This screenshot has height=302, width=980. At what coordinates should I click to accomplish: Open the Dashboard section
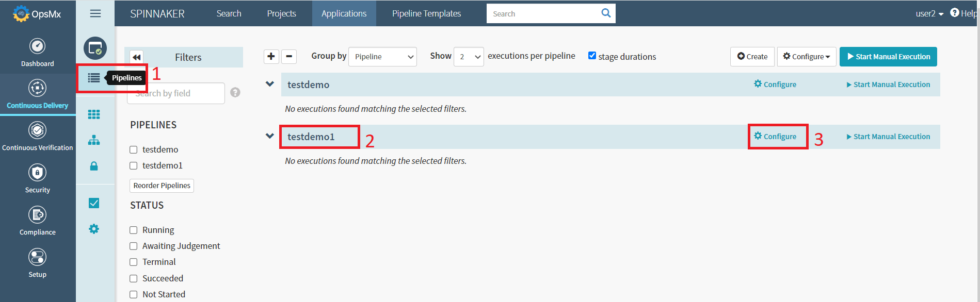pos(37,53)
